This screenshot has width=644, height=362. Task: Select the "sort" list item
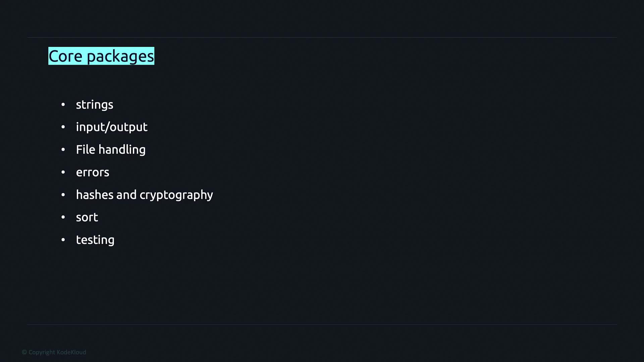[x=87, y=217]
